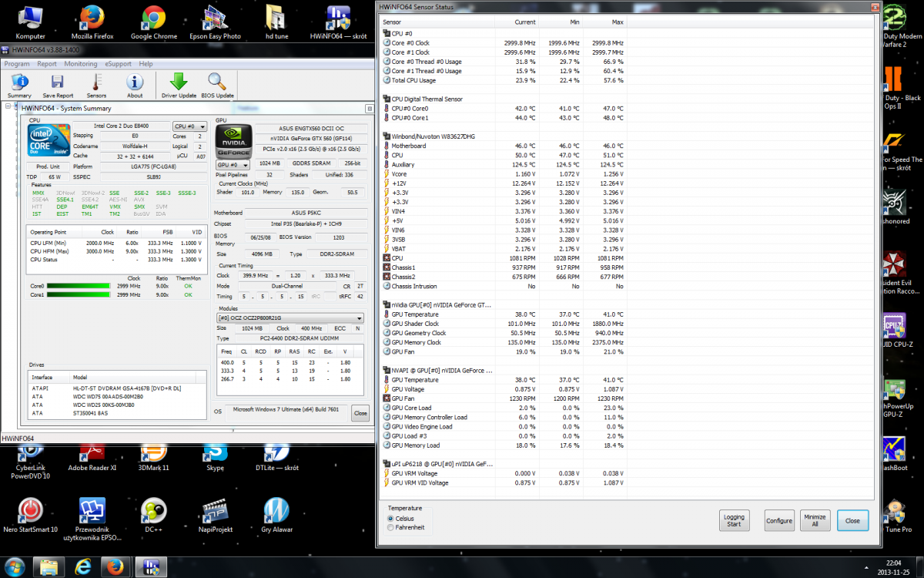Select the CPU#0 Core1 temperature row
The image size is (924, 578).
504,118
